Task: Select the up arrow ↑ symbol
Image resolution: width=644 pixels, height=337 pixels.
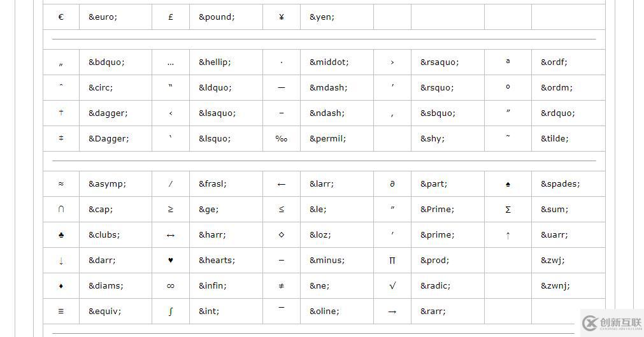Action: pos(508,235)
